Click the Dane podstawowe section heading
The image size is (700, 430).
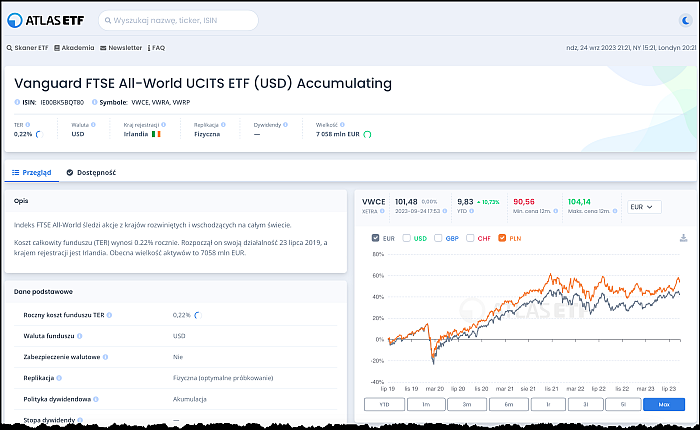click(43, 292)
